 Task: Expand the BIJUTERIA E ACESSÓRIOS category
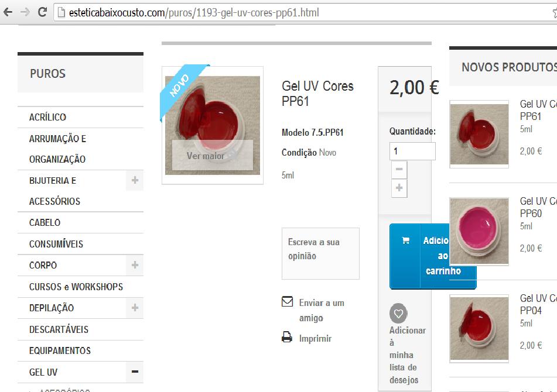tap(135, 180)
